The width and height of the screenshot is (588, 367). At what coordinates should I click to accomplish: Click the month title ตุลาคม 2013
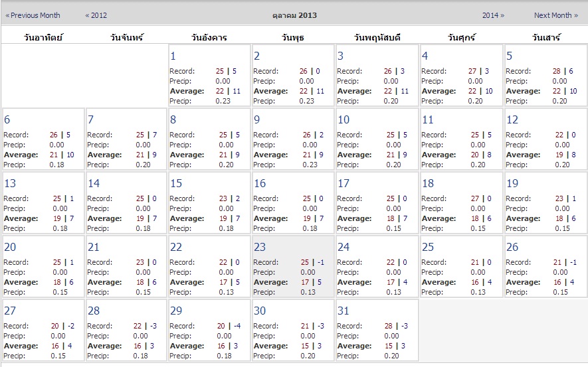pos(294,15)
